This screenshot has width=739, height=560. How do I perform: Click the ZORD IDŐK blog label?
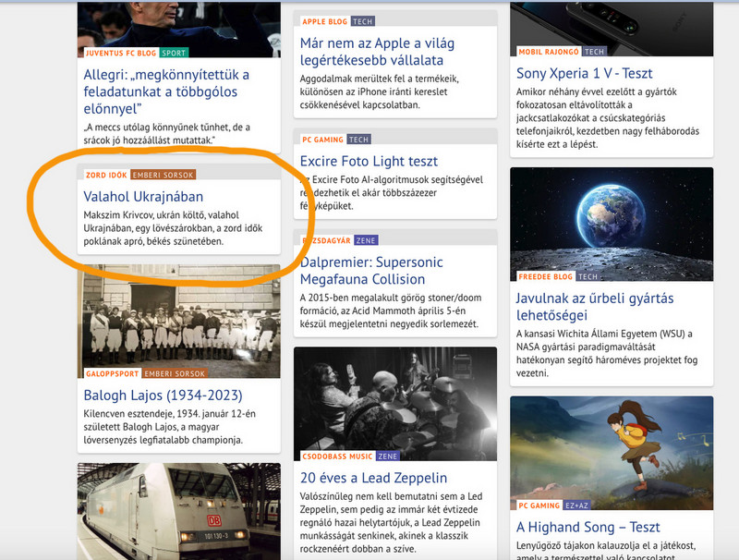[106, 175]
